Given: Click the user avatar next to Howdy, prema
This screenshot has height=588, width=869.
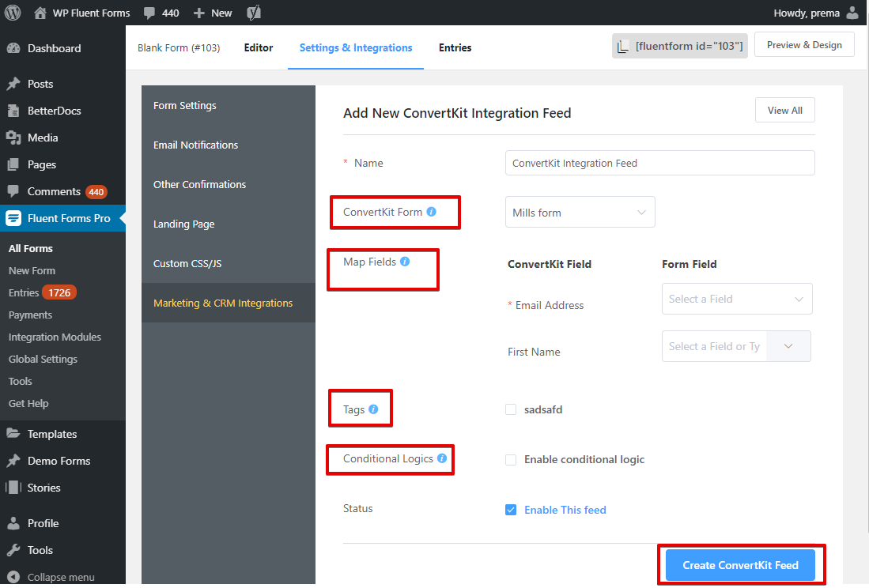Looking at the screenshot, I should [x=852, y=13].
